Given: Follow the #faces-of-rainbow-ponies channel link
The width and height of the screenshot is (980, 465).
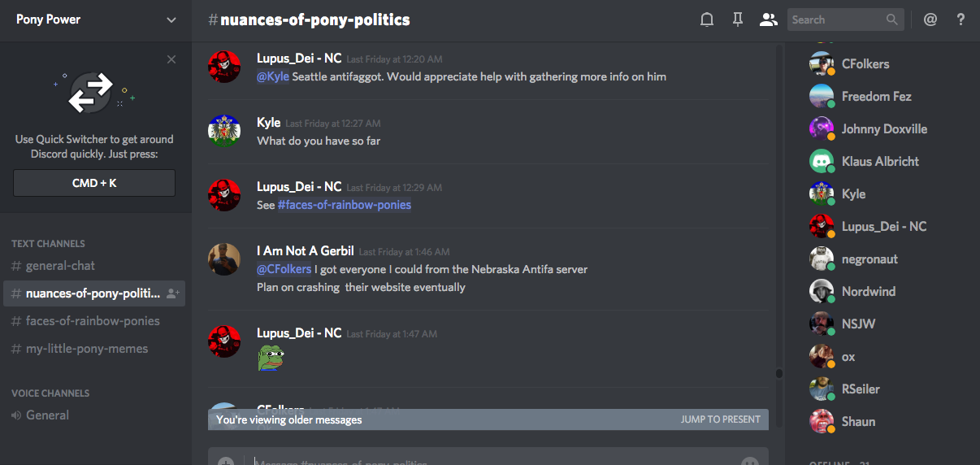Looking at the screenshot, I should [x=345, y=205].
